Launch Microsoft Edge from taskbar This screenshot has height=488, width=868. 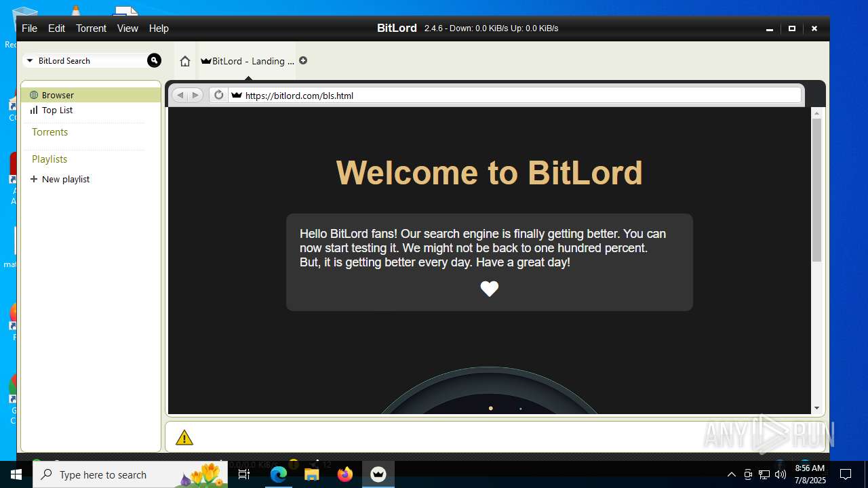coord(278,474)
